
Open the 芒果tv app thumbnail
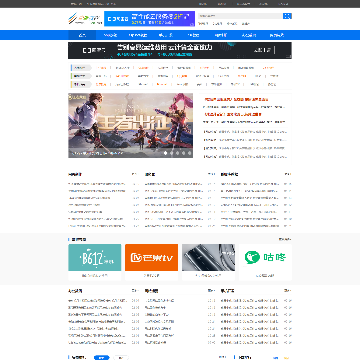151,257
